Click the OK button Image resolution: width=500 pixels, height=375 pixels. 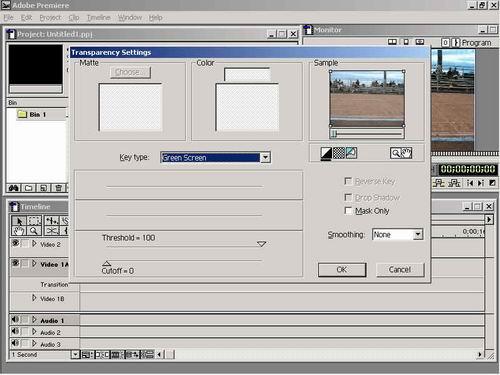pos(342,270)
